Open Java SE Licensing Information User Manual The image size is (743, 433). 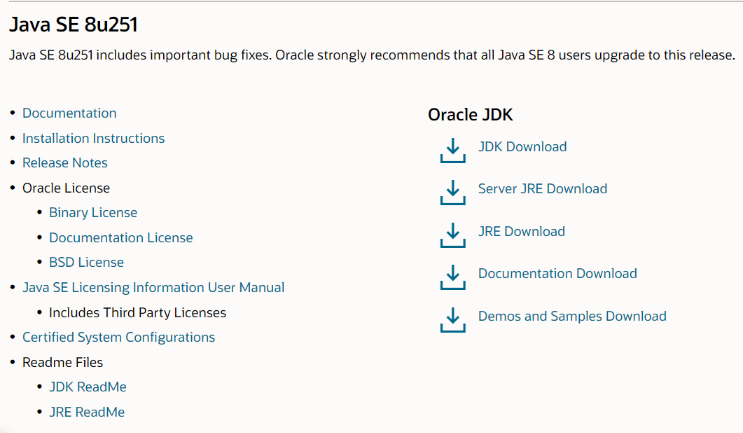tap(153, 288)
